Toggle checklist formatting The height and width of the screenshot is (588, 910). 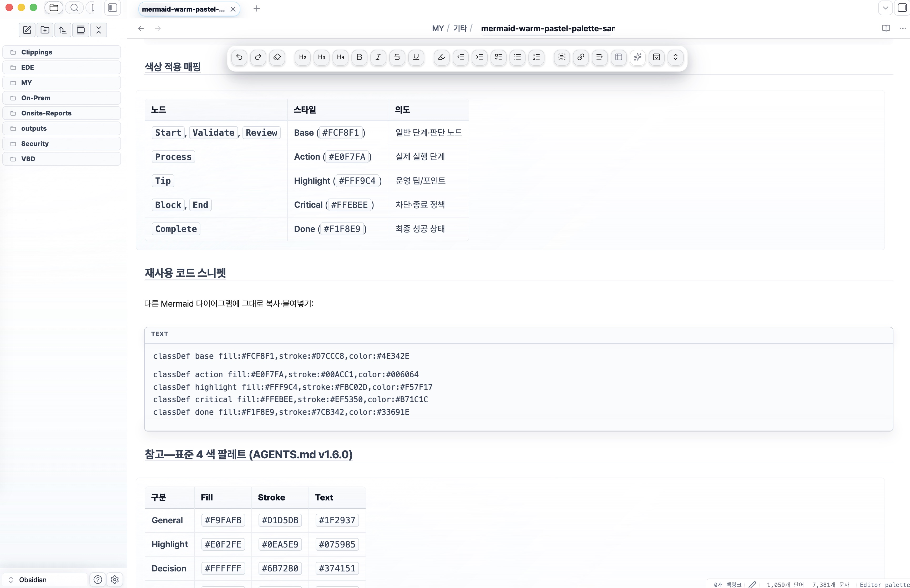499,57
